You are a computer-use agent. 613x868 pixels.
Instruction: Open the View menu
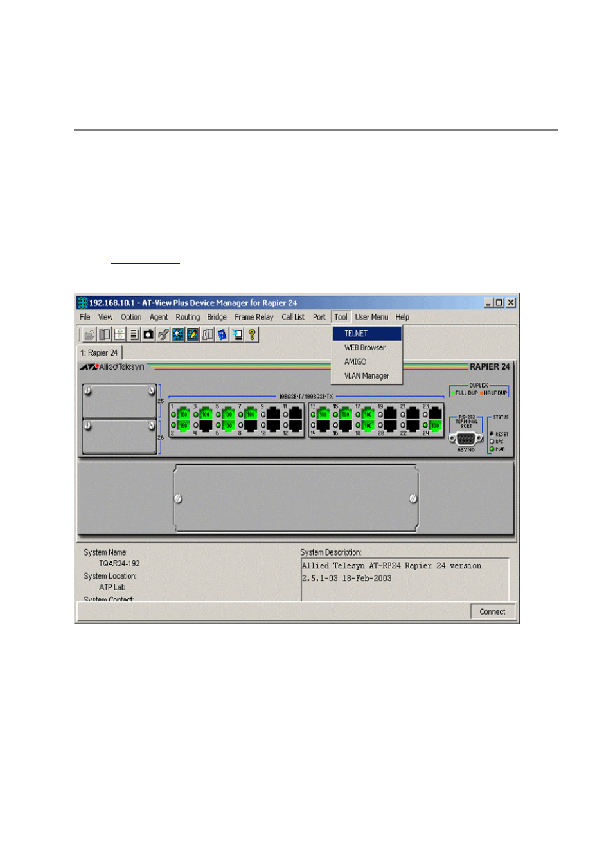tap(105, 317)
